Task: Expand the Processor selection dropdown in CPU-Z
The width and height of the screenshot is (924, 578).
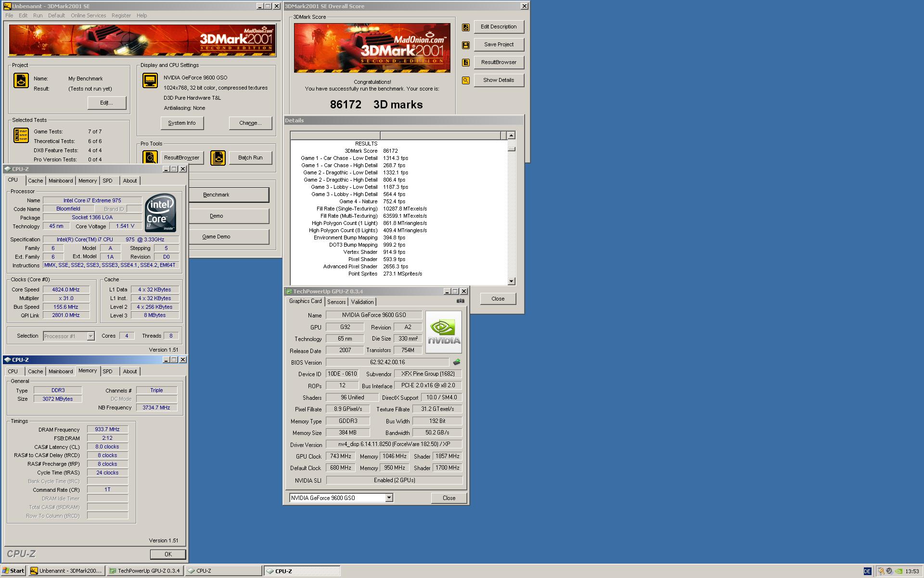Action: (x=90, y=336)
